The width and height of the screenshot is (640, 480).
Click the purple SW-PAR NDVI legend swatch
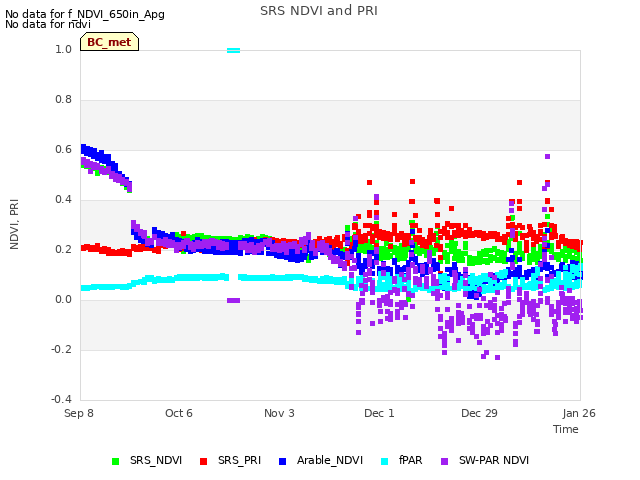444,461
